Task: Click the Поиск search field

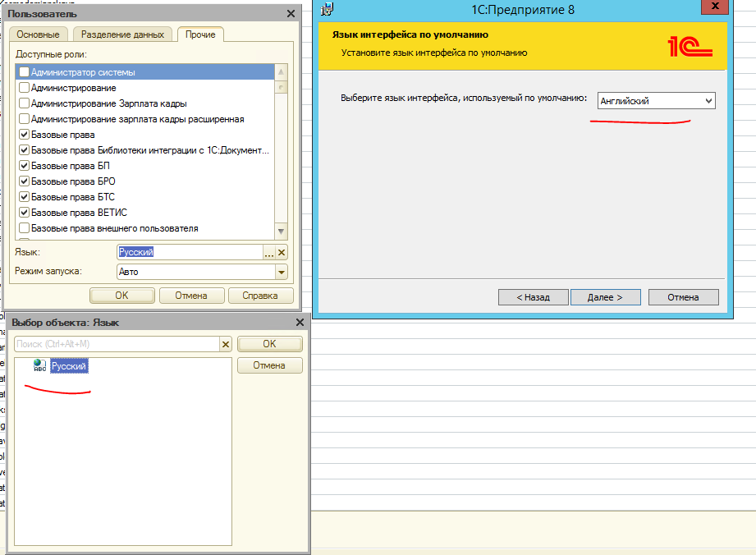Action: [117, 344]
